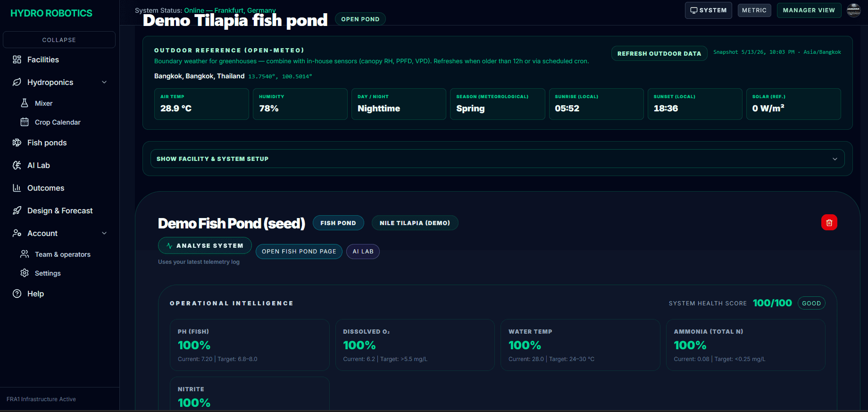Click the Analyse System button
The width and height of the screenshot is (868, 412).
click(x=205, y=245)
